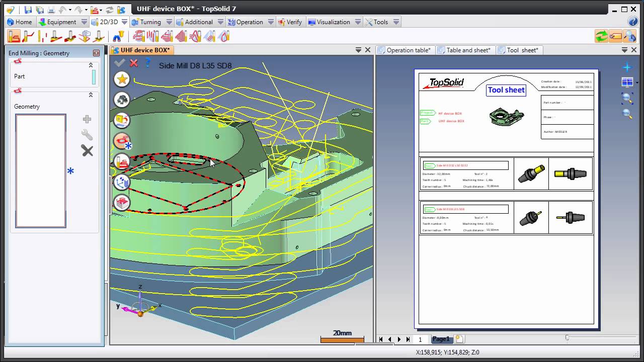Open the Home ribbon tab
The width and height of the screenshot is (644, 362).
pyautogui.click(x=20, y=22)
